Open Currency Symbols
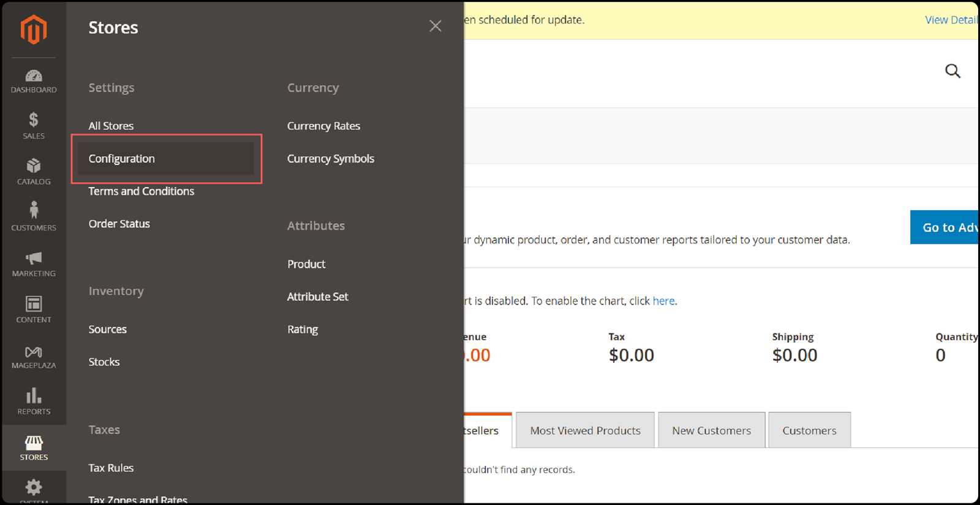980x505 pixels. (x=331, y=159)
